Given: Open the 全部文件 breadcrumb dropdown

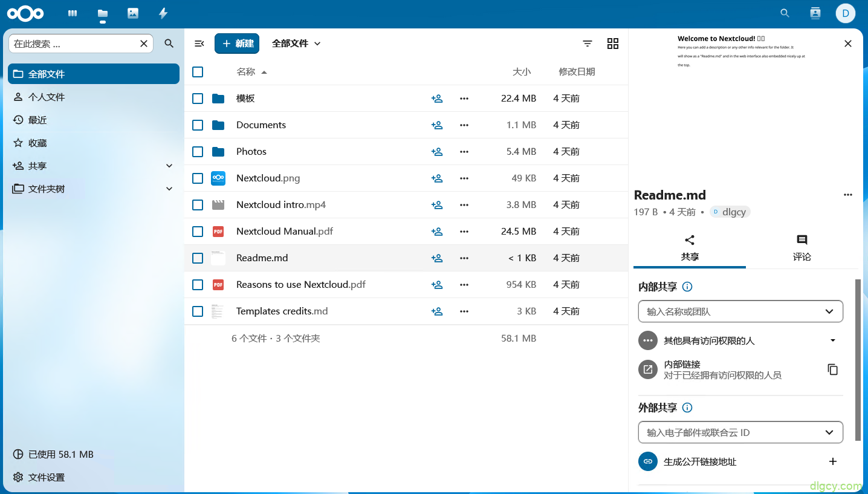Looking at the screenshot, I should 296,44.
